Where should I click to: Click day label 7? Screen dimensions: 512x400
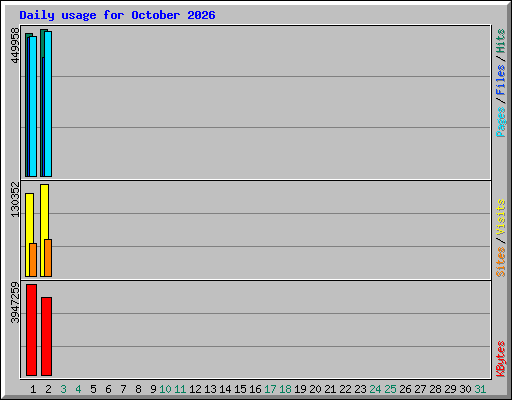point(123,389)
